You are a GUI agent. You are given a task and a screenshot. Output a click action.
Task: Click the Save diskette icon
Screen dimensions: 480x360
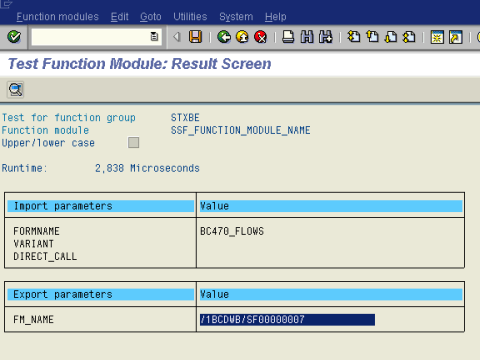click(196, 37)
